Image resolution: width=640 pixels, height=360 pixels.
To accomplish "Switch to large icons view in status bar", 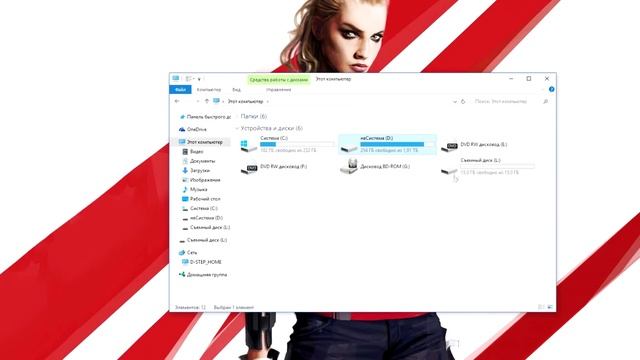I will [550, 307].
